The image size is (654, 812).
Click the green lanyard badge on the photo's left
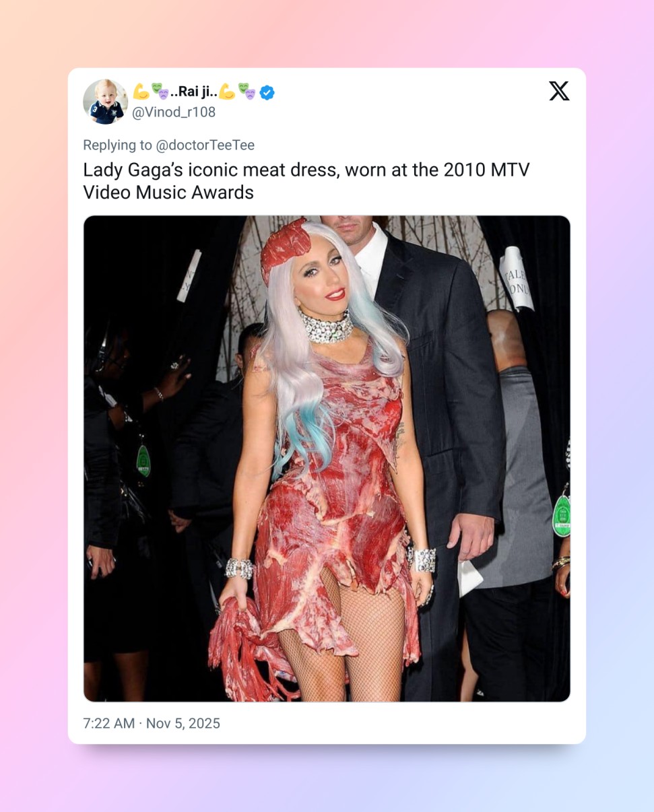click(x=143, y=459)
